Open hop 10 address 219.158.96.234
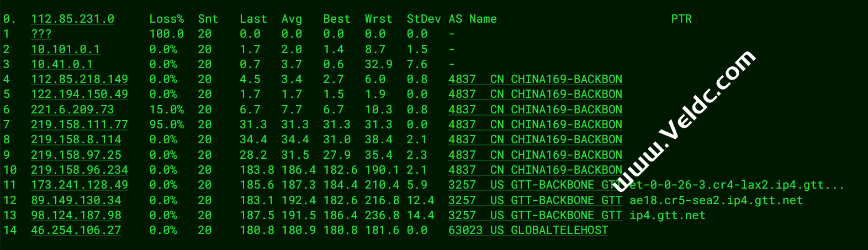 click(x=80, y=170)
